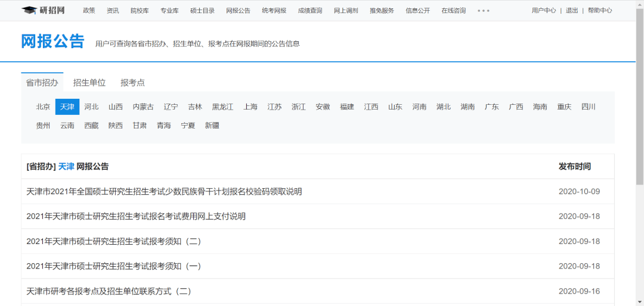Switch to the 报考点 tab
This screenshot has height=306, width=644.
(132, 83)
